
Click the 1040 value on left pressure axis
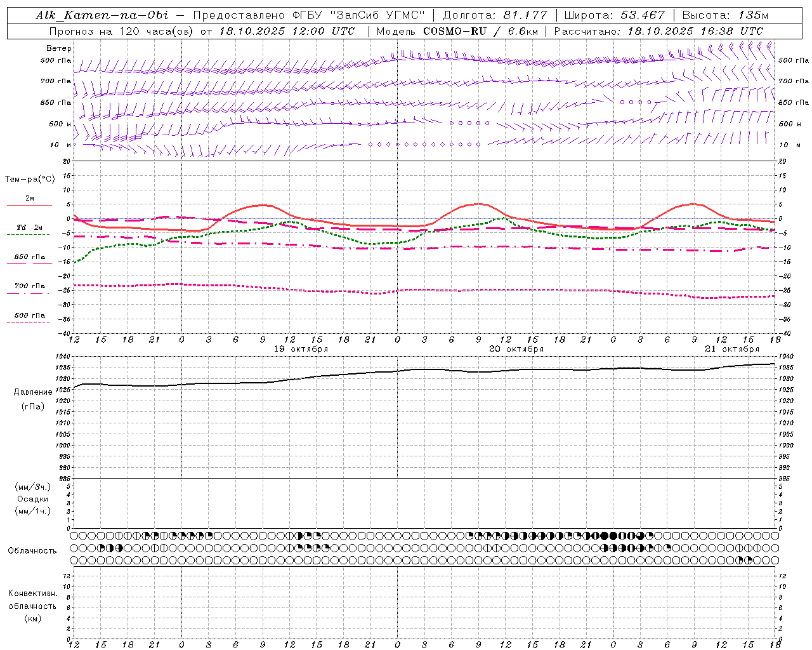63,356
